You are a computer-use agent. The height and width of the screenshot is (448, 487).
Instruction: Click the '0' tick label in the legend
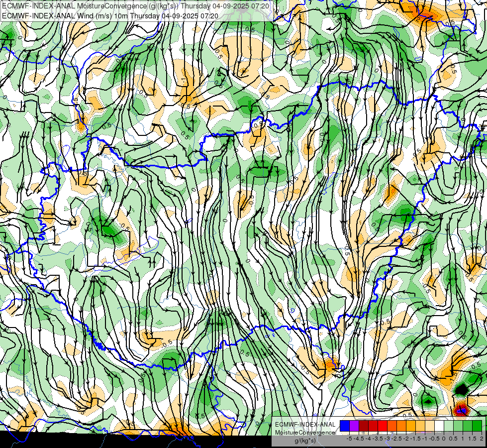point(444,439)
